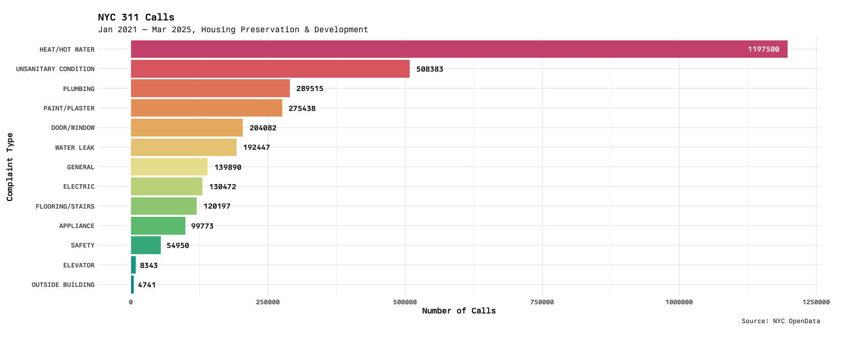The image size is (868, 338).
Task: Select the SAFETY category label
Action: click(x=82, y=245)
